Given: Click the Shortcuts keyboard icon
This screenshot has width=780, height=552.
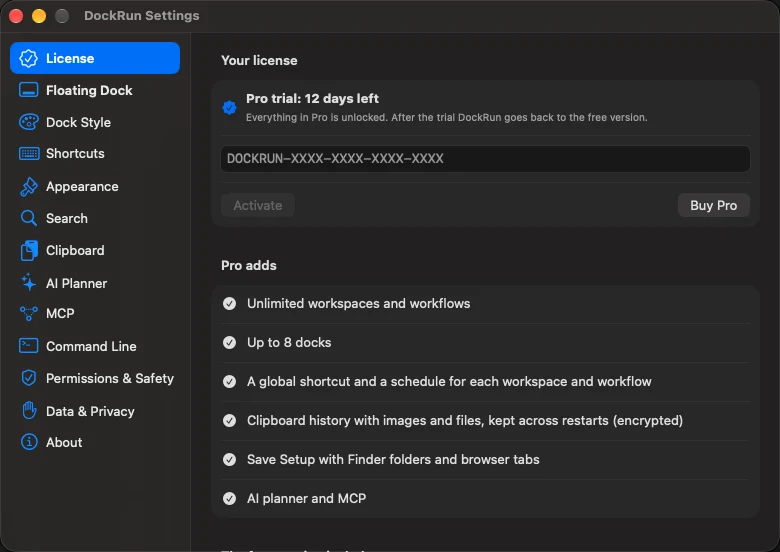Looking at the screenshot, I should pos(29,153).
